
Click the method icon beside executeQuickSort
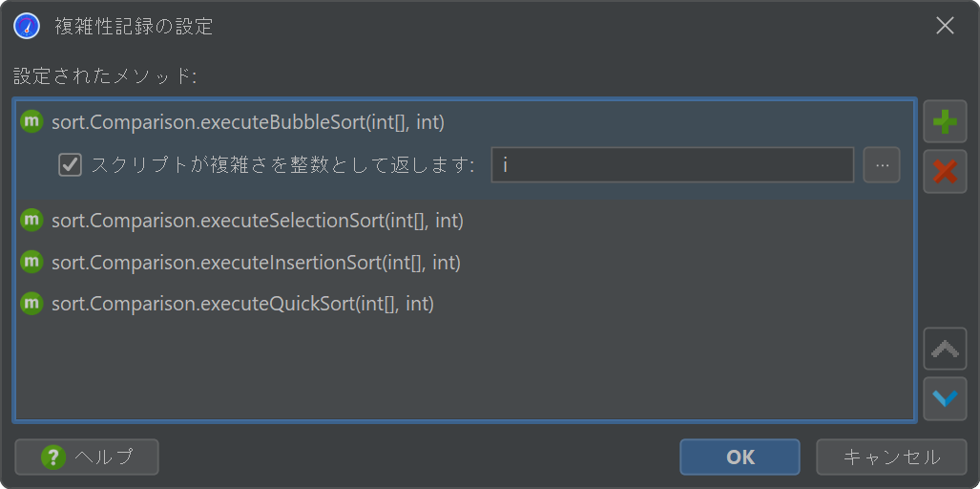coord(31,304)
